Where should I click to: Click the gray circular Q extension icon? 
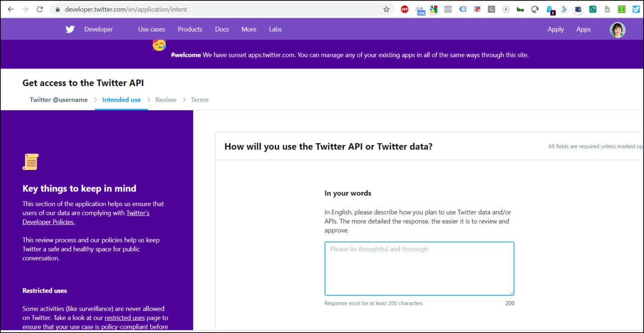click(x=535, y=9)
